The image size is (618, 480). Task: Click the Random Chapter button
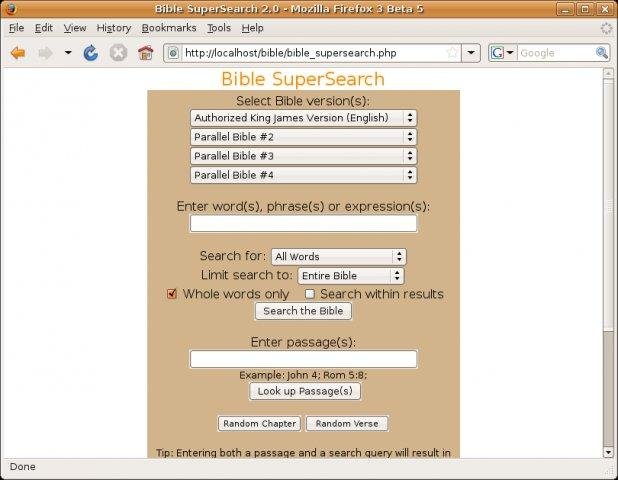(x=259, y=424)
